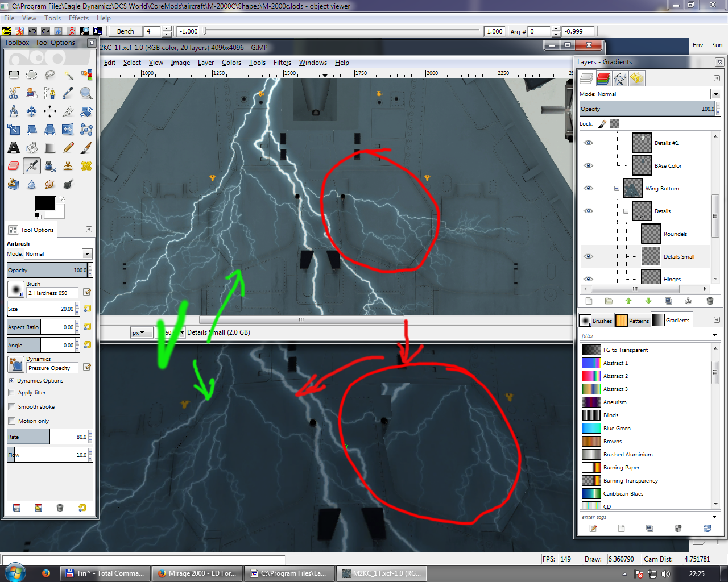Select the Cage Transform tool

click(86, 130)
